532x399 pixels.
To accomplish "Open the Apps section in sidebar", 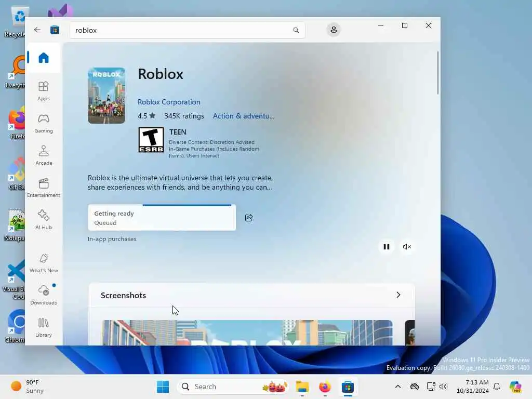I will click(x=44, y=91).
